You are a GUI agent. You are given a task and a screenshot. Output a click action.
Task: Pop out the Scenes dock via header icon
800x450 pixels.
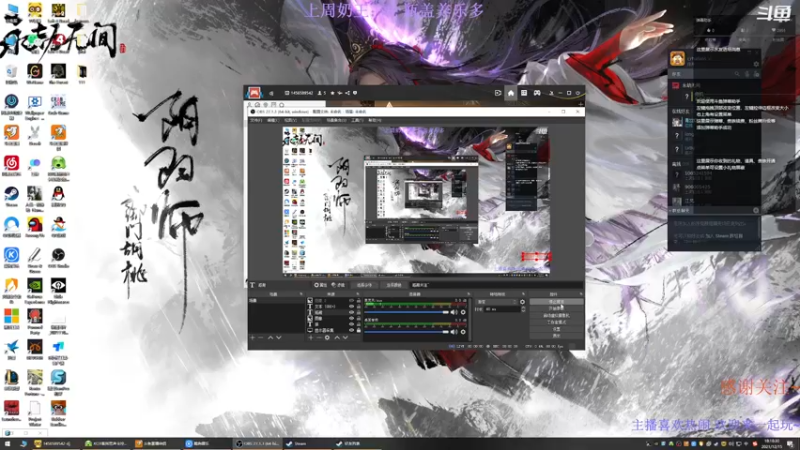click(301, 294)
